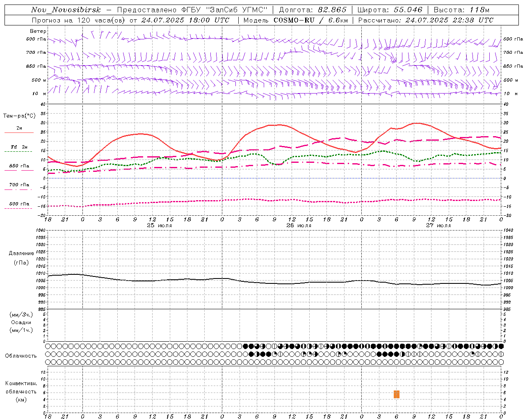Click the Долгота: 82.865 value
Screen dimensions: 525x420
tap(313, 10)
